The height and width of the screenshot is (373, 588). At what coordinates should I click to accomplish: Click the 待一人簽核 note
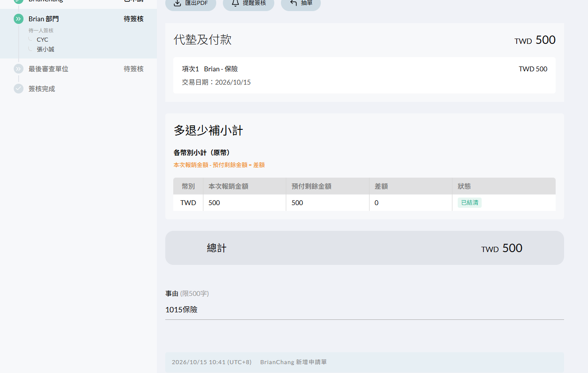coord(41,31)
